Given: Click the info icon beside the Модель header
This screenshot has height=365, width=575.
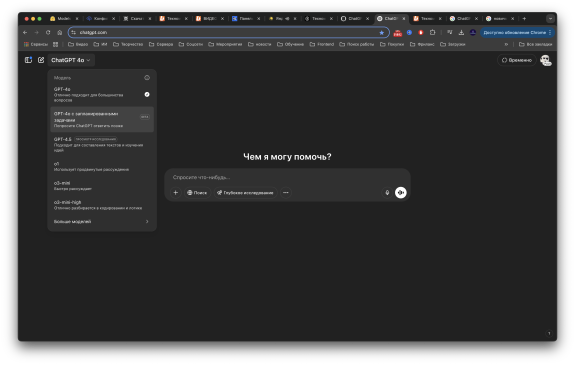Looking at the screenshot, I should pyautogui.click(x=147, y=77).
